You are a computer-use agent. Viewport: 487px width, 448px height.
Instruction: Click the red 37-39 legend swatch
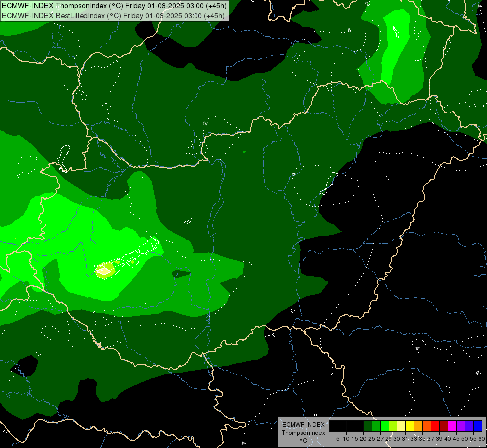[435, 426]
